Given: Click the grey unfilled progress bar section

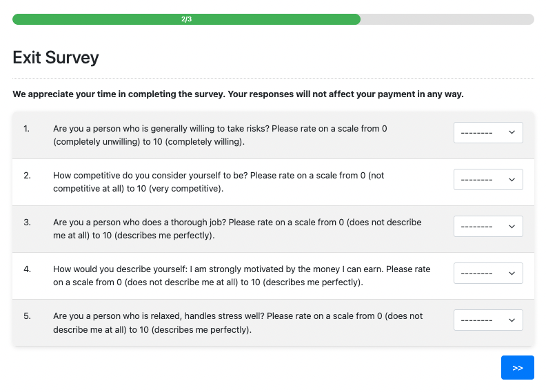Looking at the screenshot, I should point(447,19).
